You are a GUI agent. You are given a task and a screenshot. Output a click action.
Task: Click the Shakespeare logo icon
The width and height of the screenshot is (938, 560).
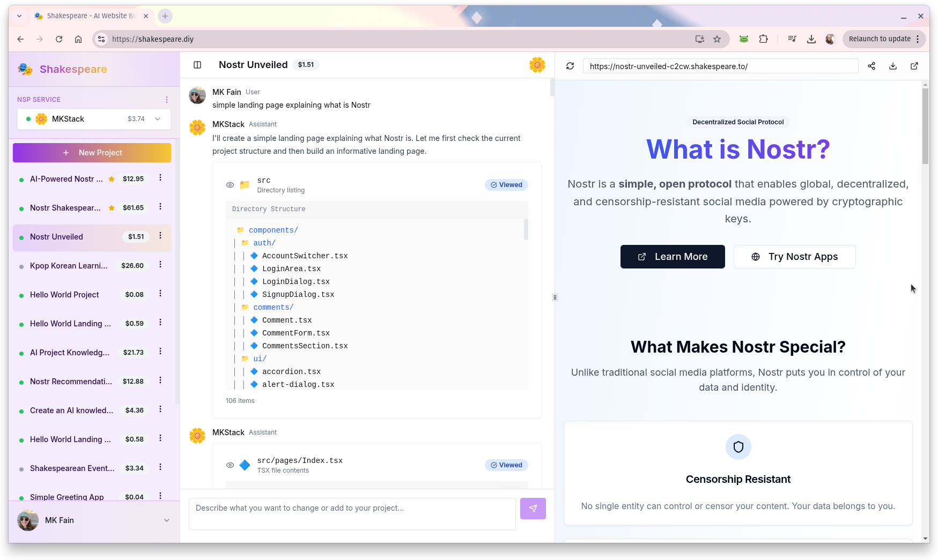pyautogui.click(x=25, y=69)
